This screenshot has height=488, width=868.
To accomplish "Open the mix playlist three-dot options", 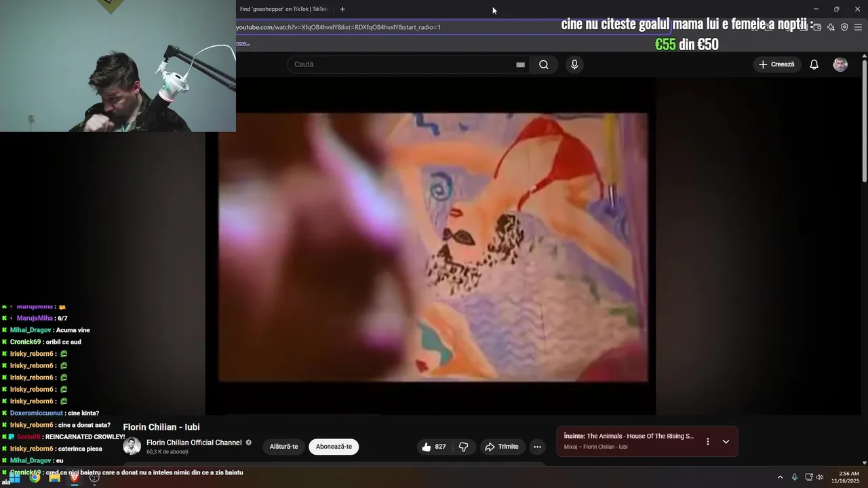I will 708,441.
